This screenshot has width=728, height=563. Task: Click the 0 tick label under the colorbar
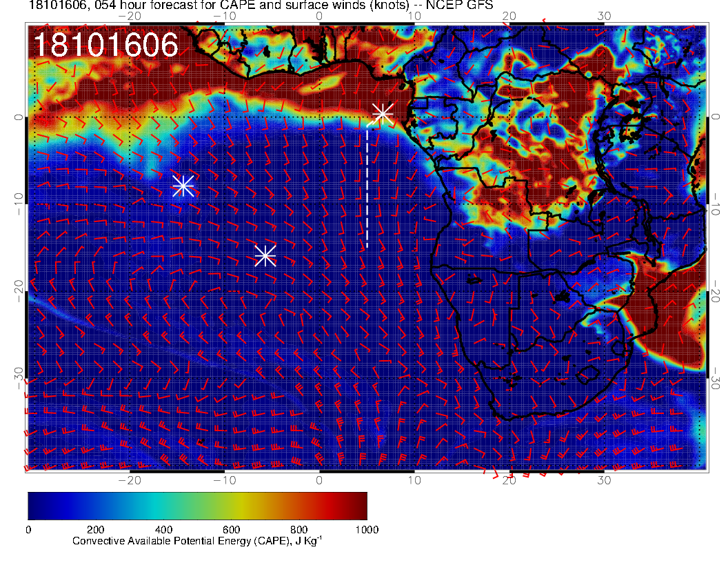tap(28, 530)
